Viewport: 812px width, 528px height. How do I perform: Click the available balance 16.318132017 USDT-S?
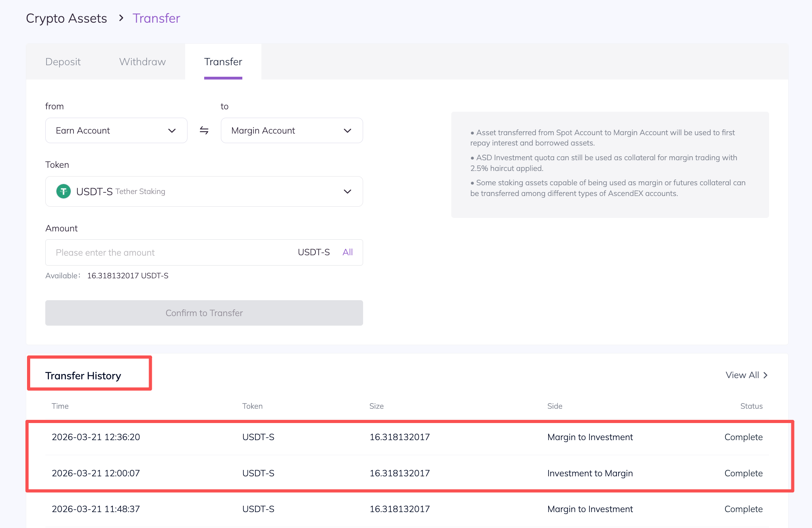[128, 276]
